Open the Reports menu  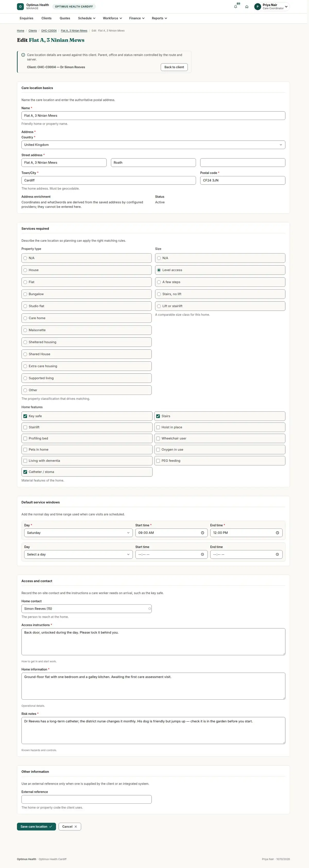[159, 18]
